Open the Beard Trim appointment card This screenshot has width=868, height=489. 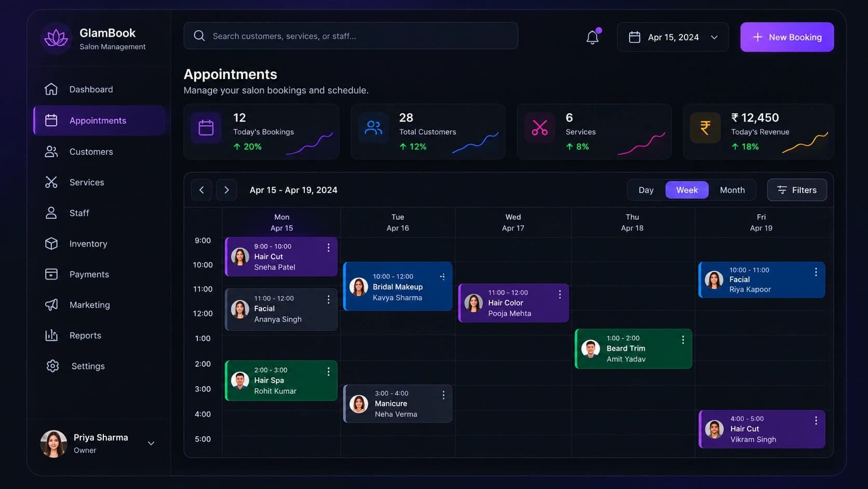[633, 349]
